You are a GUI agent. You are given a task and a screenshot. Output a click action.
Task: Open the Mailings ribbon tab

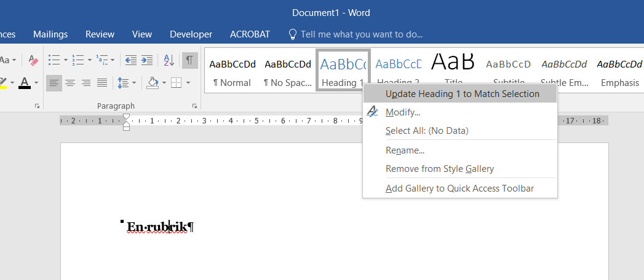pos(50,34)
